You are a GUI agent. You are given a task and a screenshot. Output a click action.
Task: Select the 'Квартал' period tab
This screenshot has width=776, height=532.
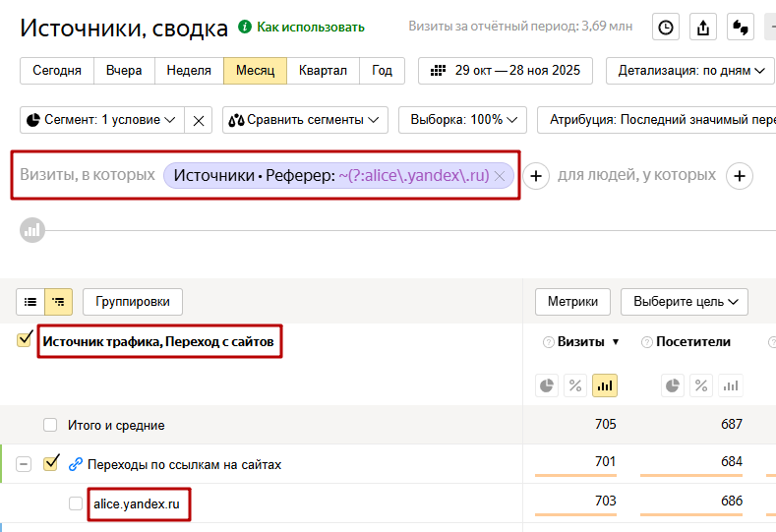[x=323, y=71]
